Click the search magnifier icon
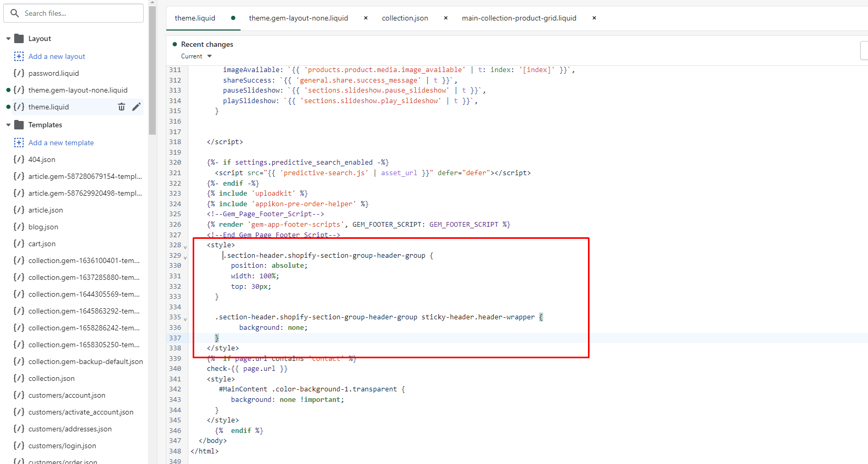Viewport: 868px width, 464px height. click(x=15, y=13)
